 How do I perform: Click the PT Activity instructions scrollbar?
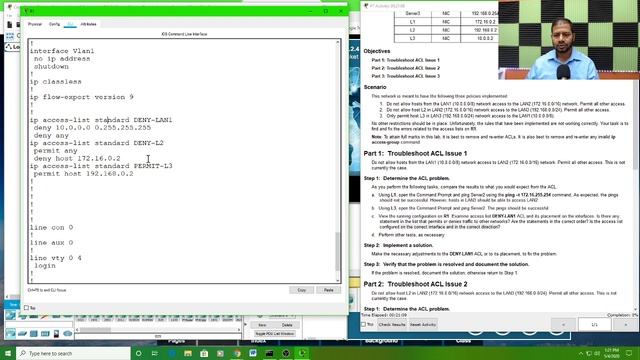[x=635, y=124]
